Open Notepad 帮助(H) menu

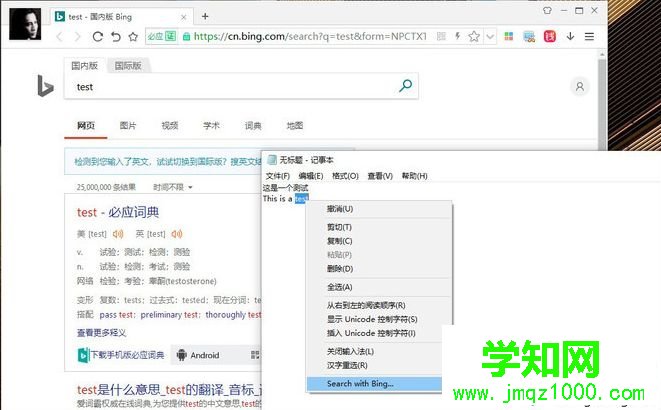(x=414, y=176)
